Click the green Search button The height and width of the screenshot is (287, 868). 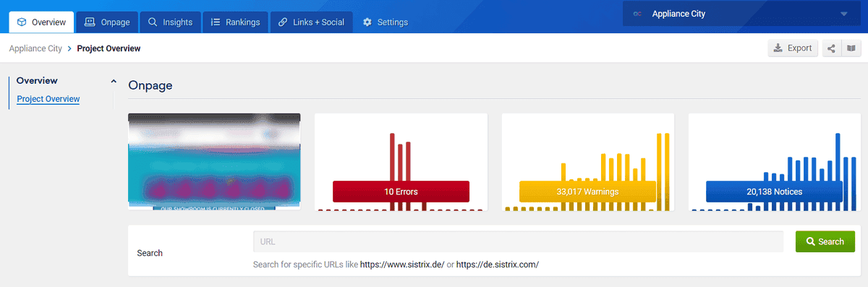click(x=825, y=241)
